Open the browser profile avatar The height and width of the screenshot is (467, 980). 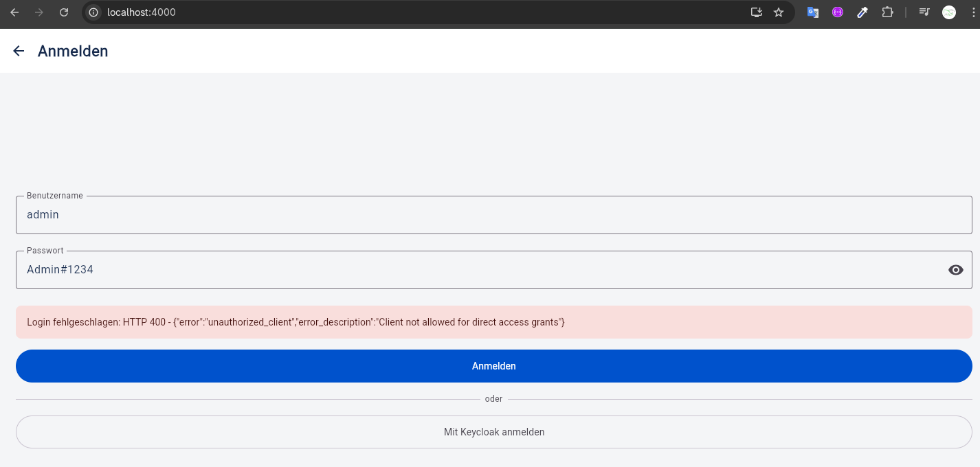pos(949,12)
